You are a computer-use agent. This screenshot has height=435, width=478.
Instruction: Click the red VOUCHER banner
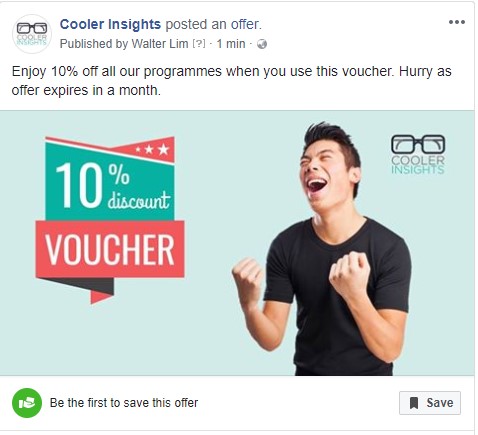110,249
